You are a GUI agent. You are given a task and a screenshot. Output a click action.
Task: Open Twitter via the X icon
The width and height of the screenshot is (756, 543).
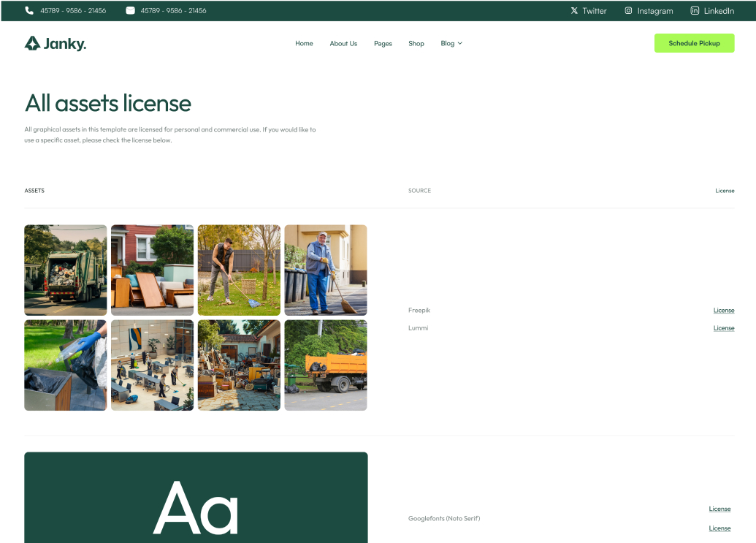point(573,10)
